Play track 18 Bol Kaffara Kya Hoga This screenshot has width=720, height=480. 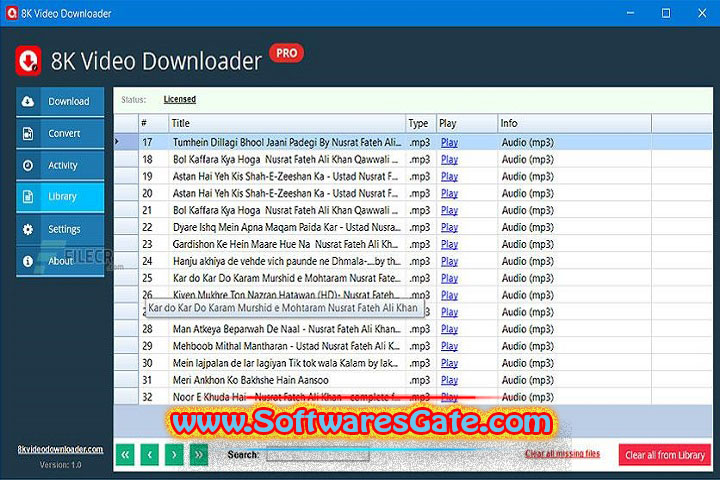point(449,159)
